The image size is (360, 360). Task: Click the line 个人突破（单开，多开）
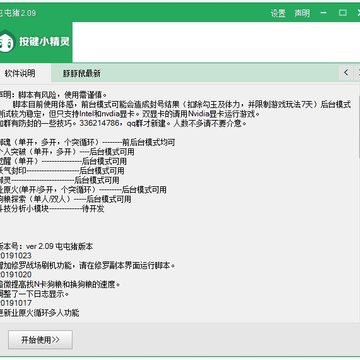coord(67,152)
